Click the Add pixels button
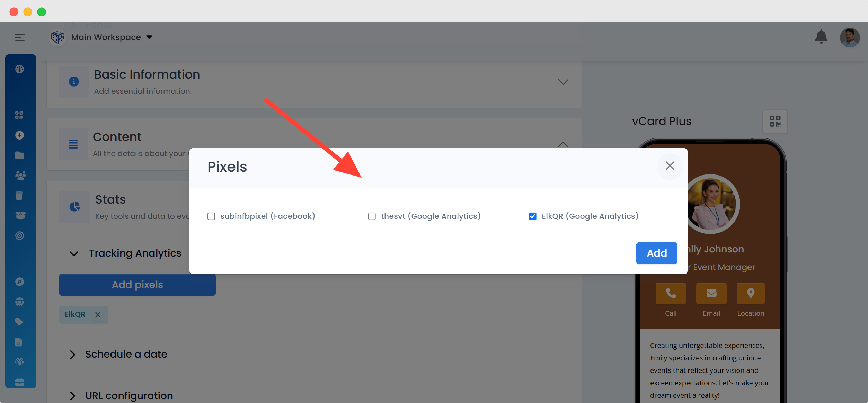This screenshot has height=403, width=868. pos(137,285)
